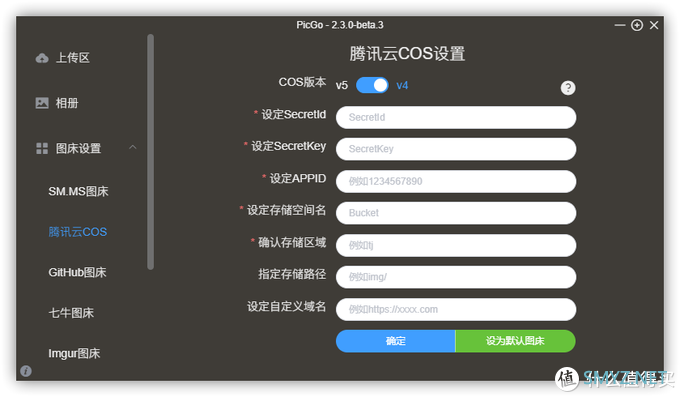The image size is (680, 397).
Task: Click 设为默认图床 button
Action: [515, 341]
